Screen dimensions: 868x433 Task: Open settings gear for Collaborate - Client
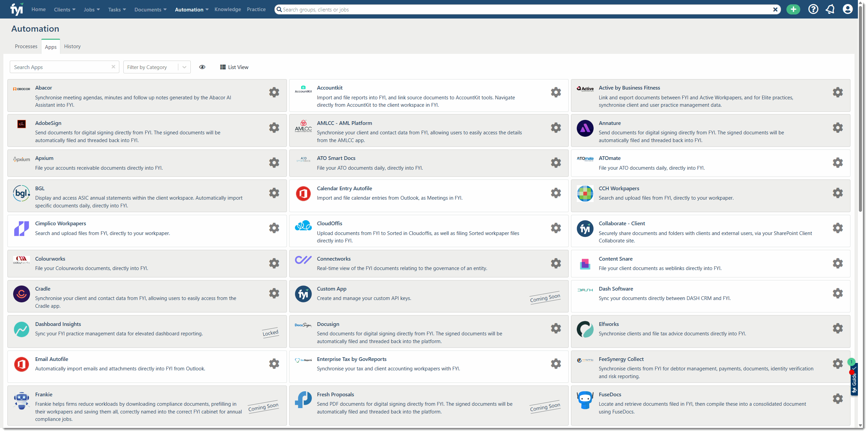(838, 228)
